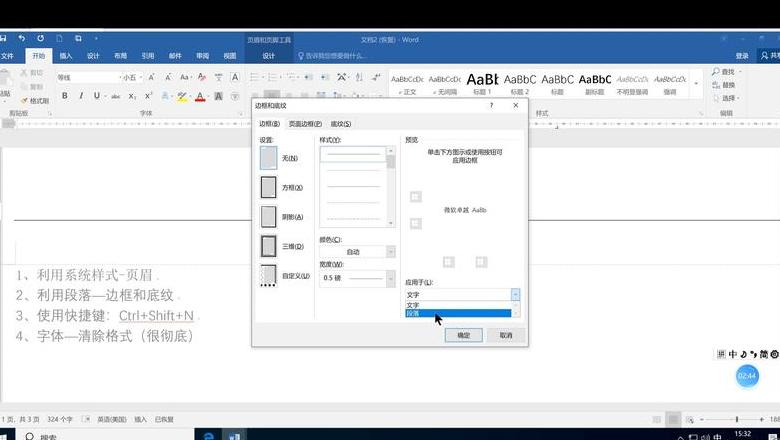Click the 登录 sign-in link
This screenshot has height=440, width=780.
point(742,56)
